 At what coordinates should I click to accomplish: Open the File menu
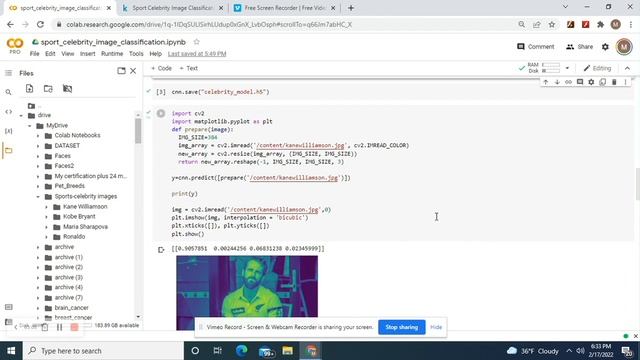point(34,54)
